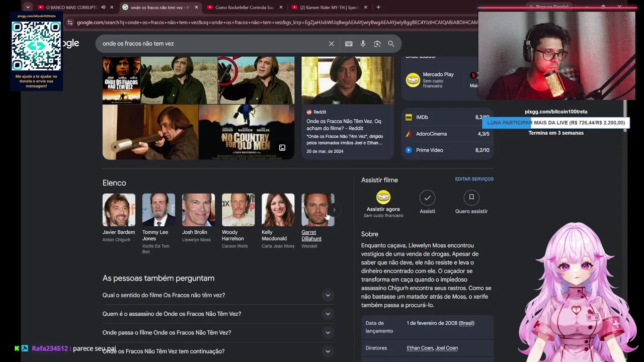Click the Assistir agora Mercado Play icon
Image resolution: width=644 pixels, height=362 pixels.
click(383, 197)
